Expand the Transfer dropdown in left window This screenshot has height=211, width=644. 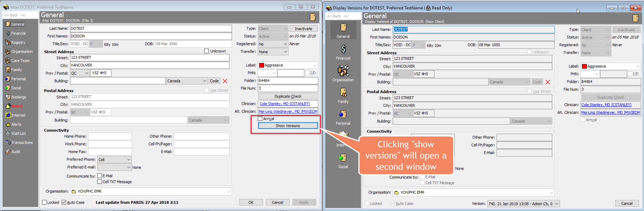(285, 52)
